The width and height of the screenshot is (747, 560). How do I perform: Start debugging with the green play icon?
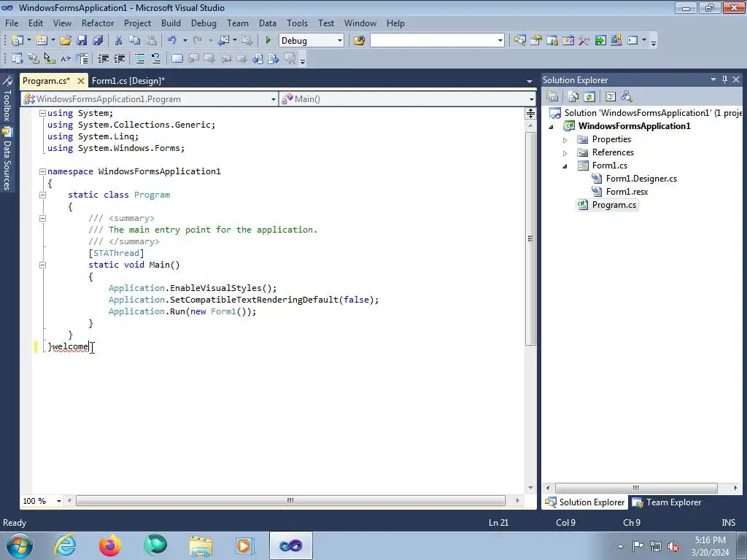[268, 41]
